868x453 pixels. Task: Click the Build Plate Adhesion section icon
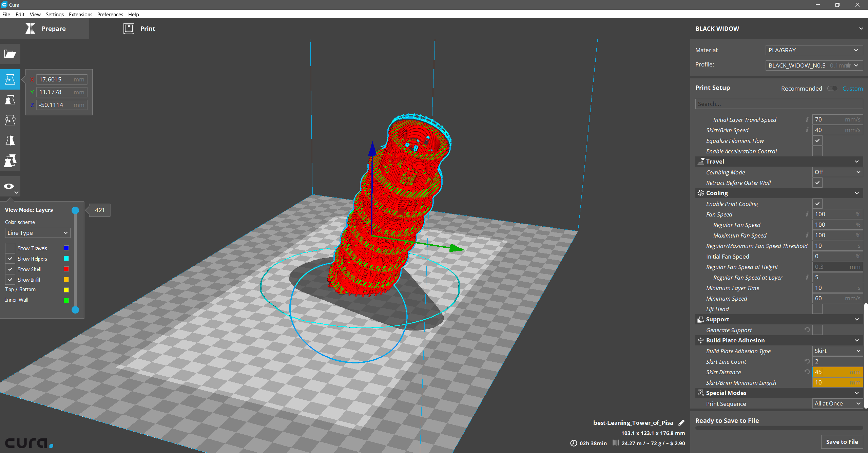[x=700, y=340]
